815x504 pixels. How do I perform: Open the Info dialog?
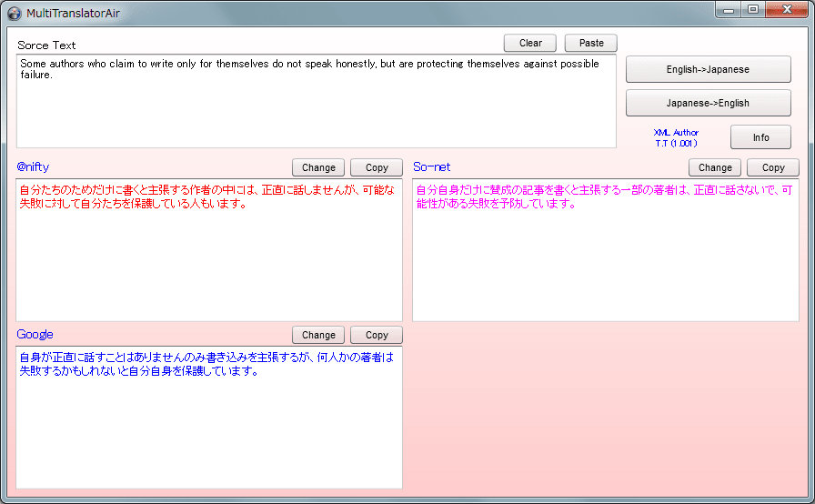[760, 137]
